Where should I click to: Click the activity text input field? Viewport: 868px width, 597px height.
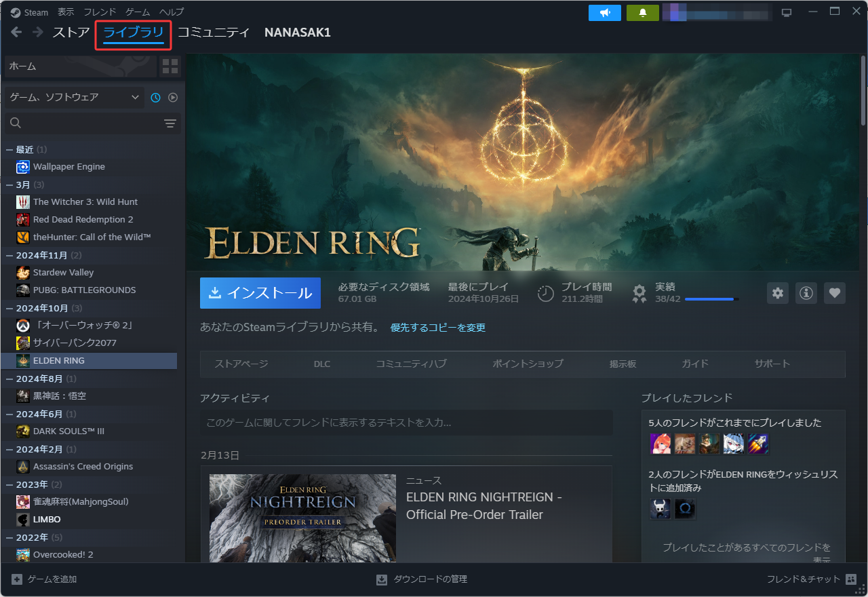[x=406, y=423]
